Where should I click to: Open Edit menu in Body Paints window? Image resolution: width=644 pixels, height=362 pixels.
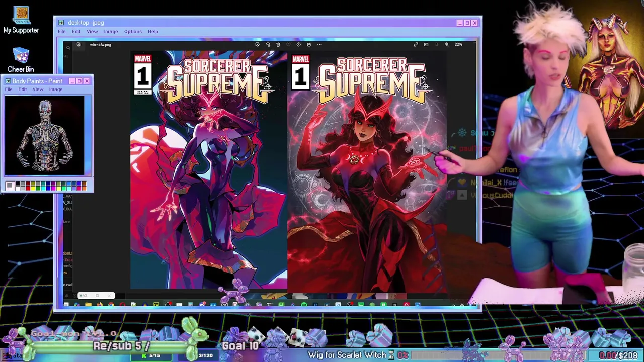point(23,89)
